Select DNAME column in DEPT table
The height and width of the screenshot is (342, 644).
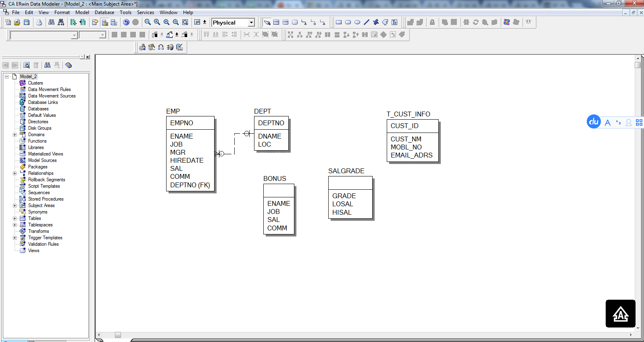point(270,136)
